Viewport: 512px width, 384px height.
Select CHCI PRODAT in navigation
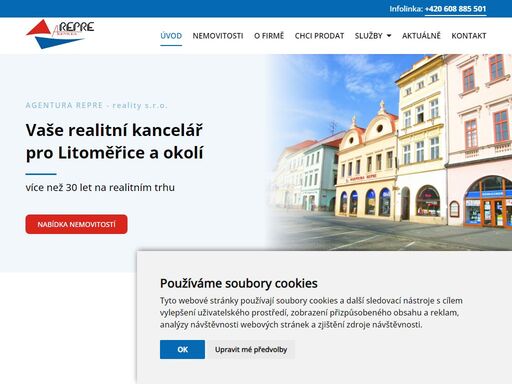pyautogui.click(x=319, y=36)
